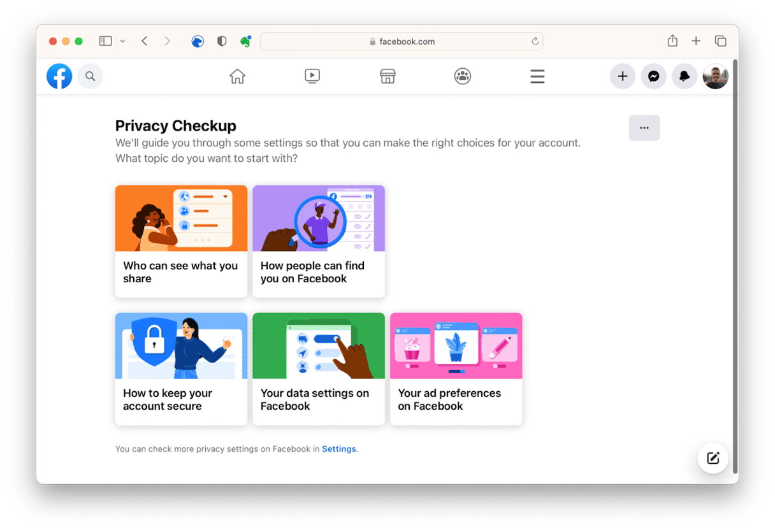Go to the Home feed icon
The width and height of the screenshot is (775, 532).
click(237, 76)
